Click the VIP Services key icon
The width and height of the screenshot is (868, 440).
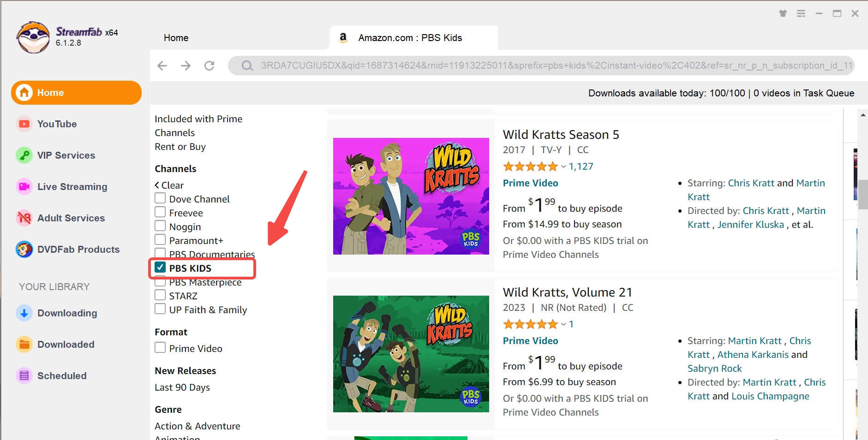24,155
